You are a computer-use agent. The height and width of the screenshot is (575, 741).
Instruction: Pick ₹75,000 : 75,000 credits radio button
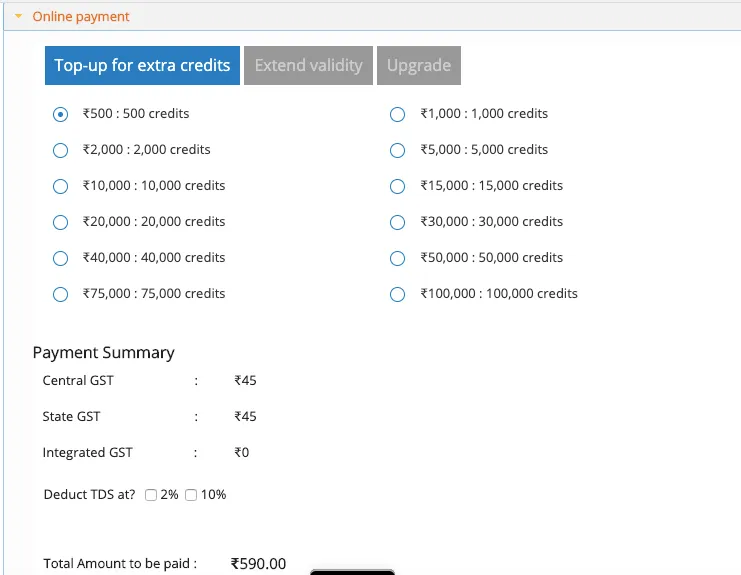pos(60,294)
